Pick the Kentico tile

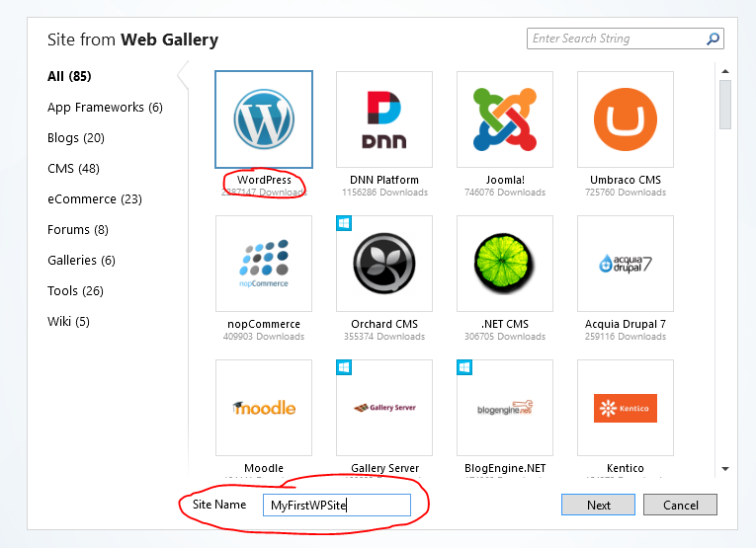626,408
